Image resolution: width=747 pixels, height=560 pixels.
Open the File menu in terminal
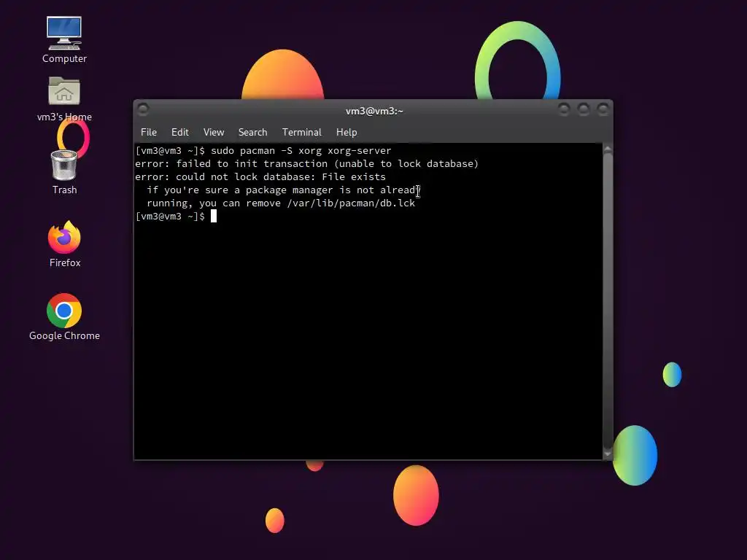click(149, 133)
